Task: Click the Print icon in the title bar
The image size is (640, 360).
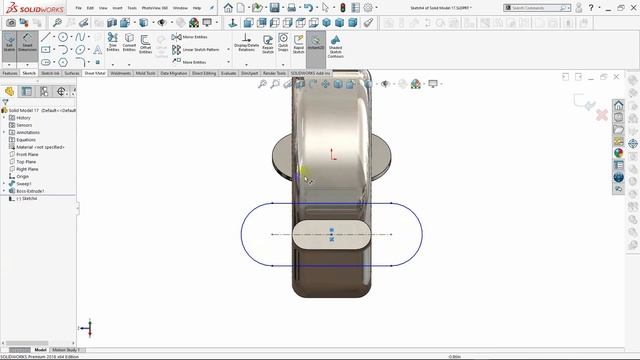Action: pos(291,8)
